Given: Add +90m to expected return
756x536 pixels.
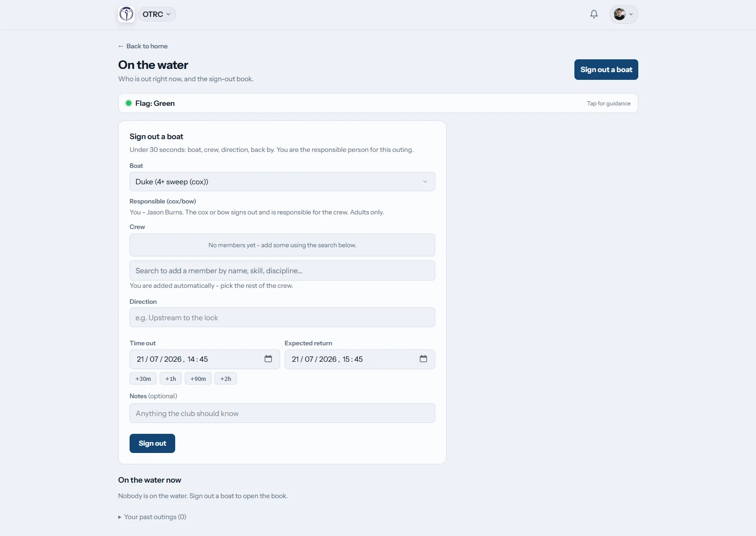Looking at the screenshot, I should [x=198, y=379].
